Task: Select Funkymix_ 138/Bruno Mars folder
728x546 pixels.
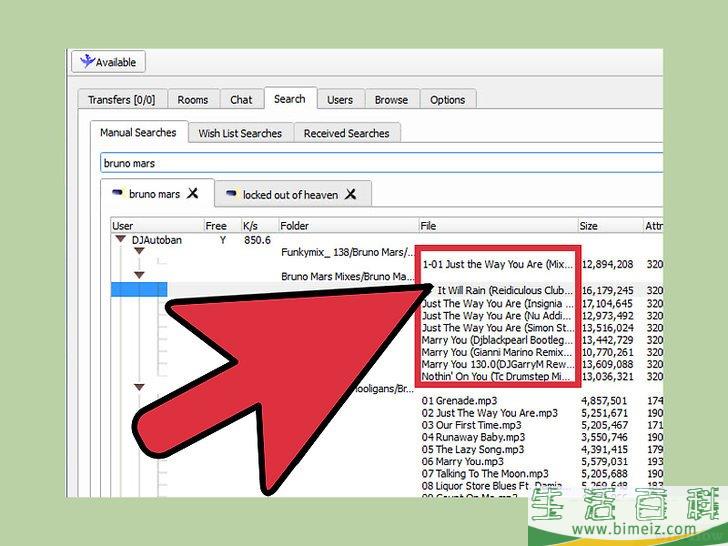Action: pos(347,252)
